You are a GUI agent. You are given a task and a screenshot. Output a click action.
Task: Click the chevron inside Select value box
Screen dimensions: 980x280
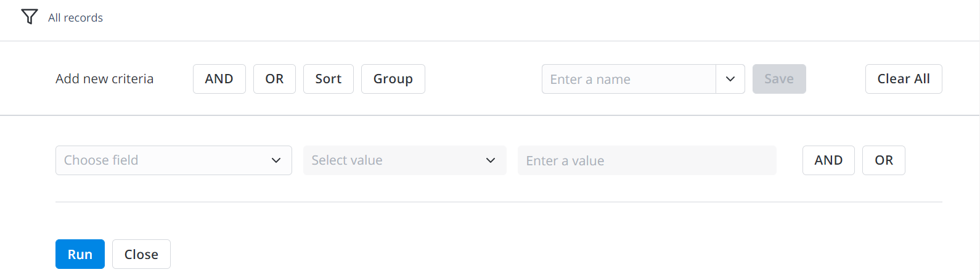coord(491,160)
